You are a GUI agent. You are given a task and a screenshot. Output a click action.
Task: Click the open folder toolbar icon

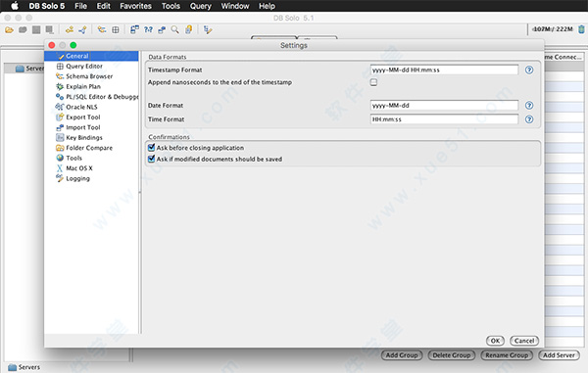(x=10, y=29)
